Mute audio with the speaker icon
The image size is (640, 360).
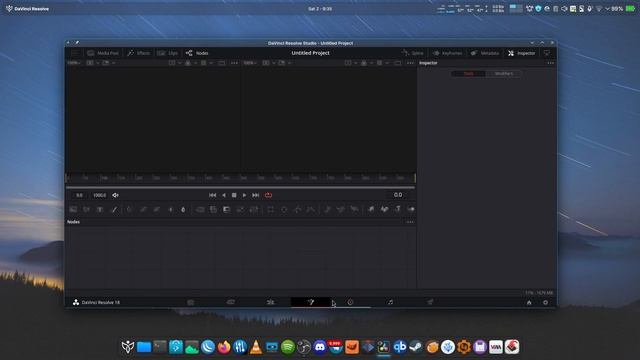pos(116,195)
